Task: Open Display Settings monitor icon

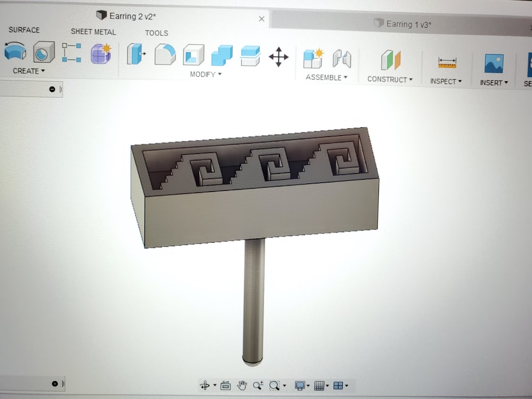Action: [300, 386]
